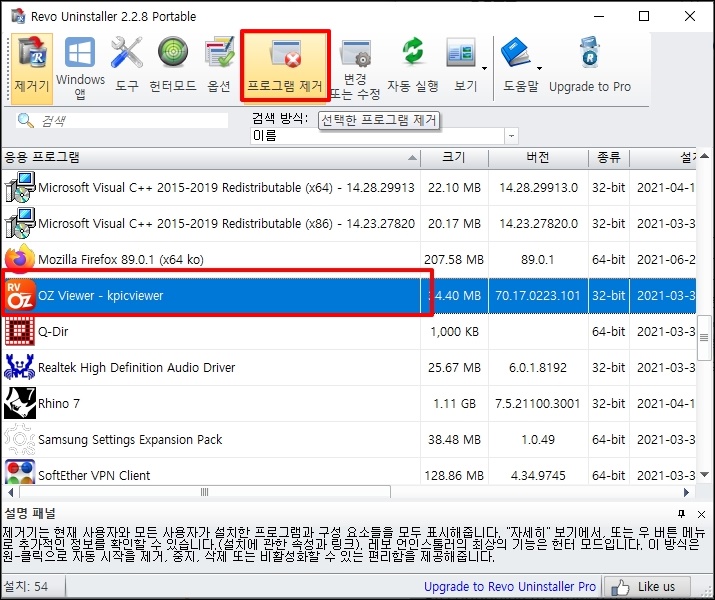
Task: Click size cell 207.58 MB
Action: point(454,259)
